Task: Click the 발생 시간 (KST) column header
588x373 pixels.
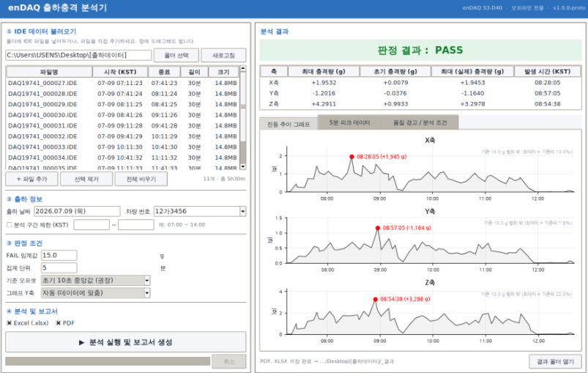Action: (548, 71)
